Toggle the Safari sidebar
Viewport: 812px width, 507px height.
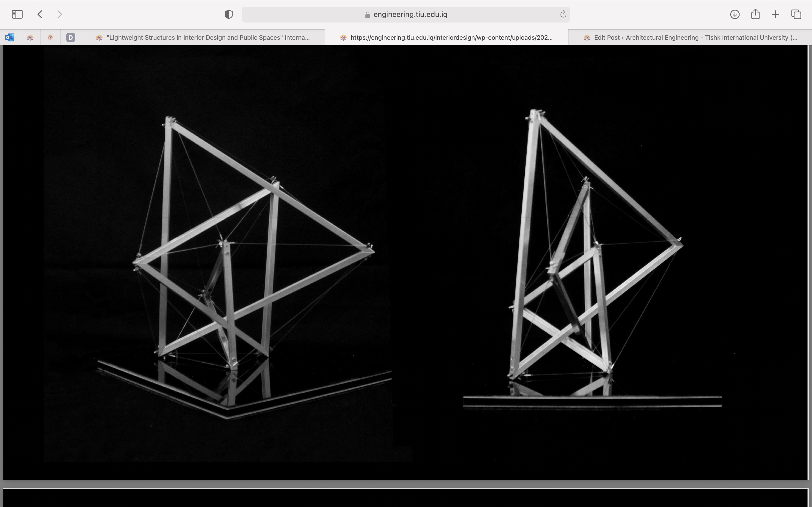pyautogui.click(x=17, y=14)
